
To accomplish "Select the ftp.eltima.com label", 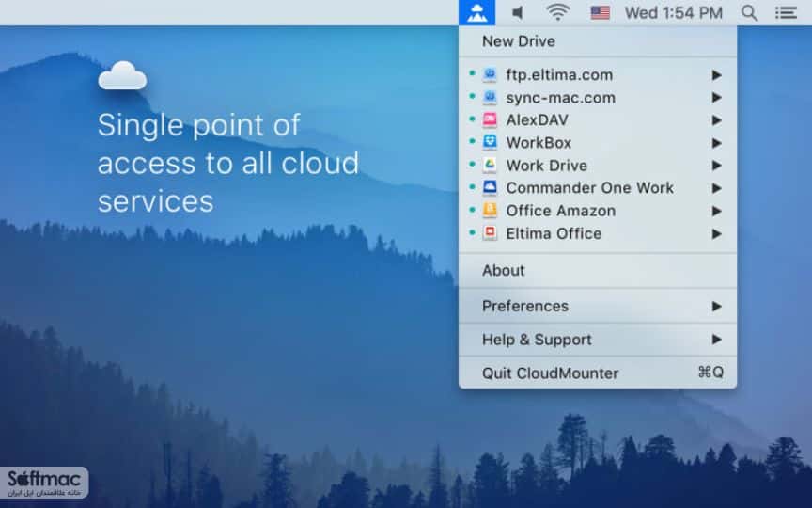I will pyautogui.click(x=559, y=75).
